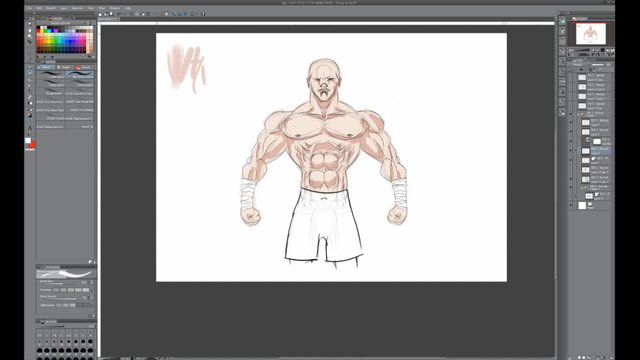Open the Filter menu
This screenshot has width=640, height=360.
pyautogui.click(x=102, y=8)
